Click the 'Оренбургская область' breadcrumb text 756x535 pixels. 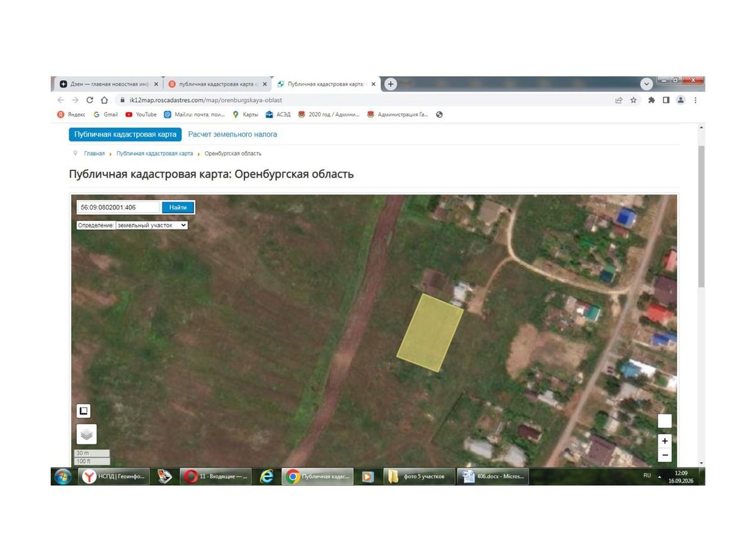coord(233,154)
